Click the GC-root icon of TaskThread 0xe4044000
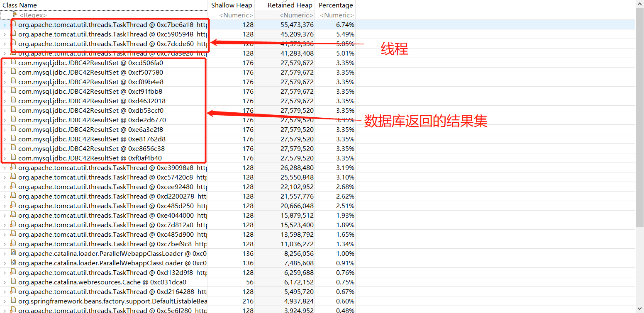The width and height of the screenshot is (644, 313). [x=13, y=215]
